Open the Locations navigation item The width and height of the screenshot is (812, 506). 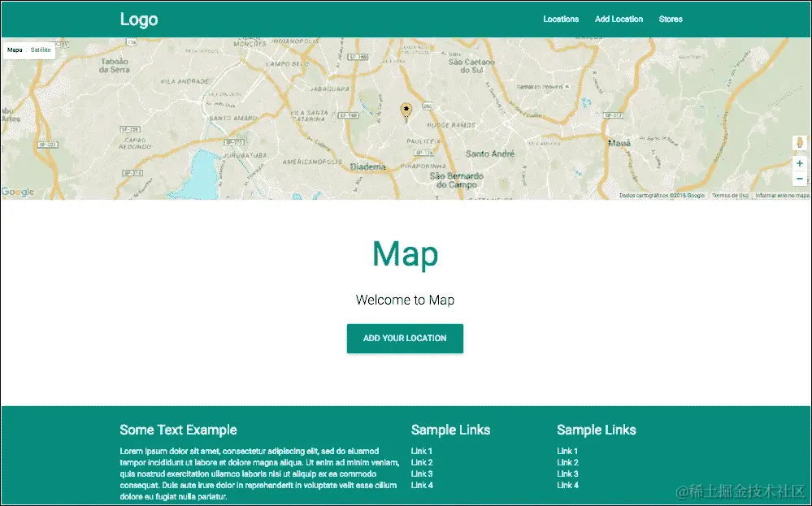[561, 19]
